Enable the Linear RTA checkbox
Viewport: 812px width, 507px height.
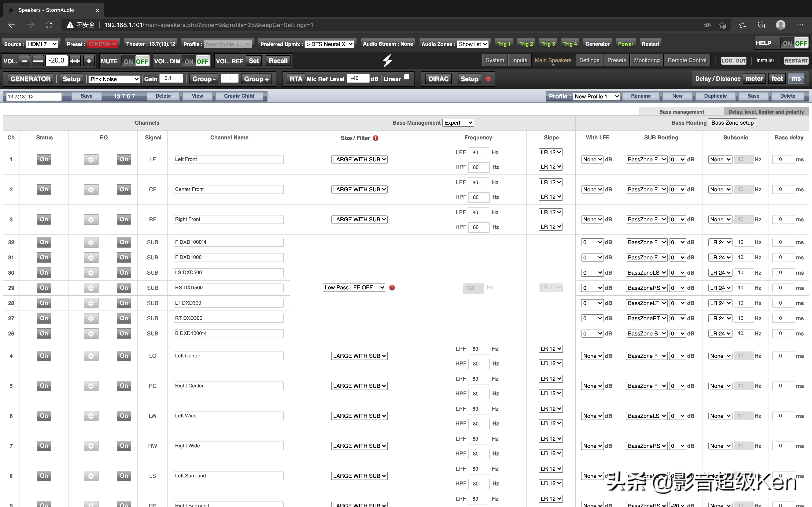pos(407,77)
